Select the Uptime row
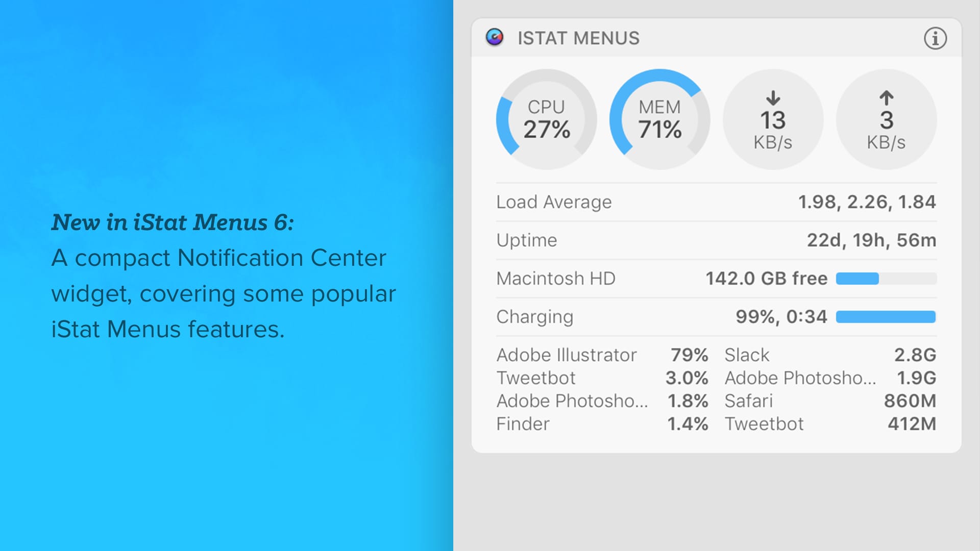 pyautogui.click(x=716, y=240)
